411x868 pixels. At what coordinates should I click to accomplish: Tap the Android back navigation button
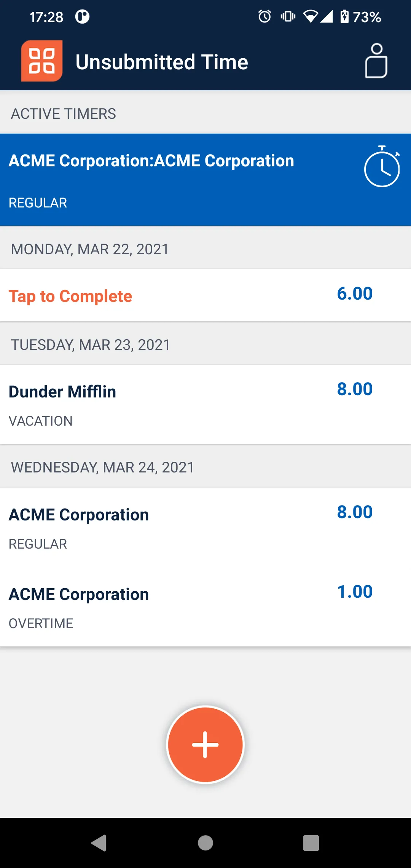tap(99, 843)
